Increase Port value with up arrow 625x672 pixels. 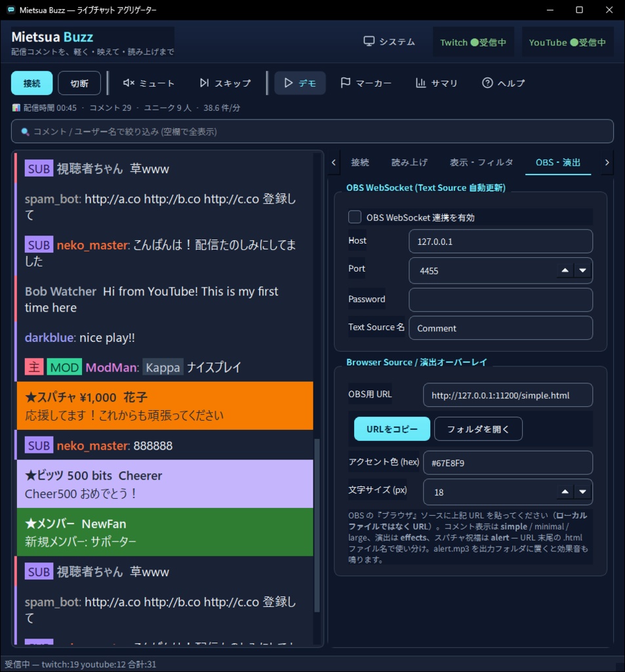pos(565,270)
